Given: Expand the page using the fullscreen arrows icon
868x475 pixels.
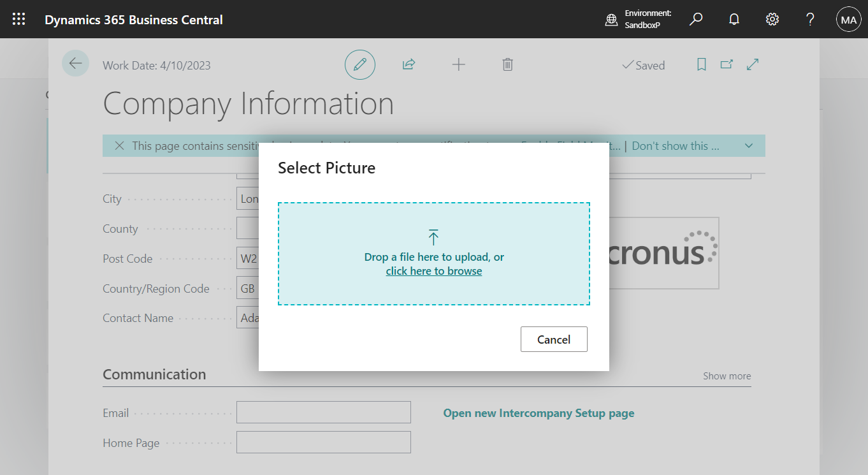Looking at the screenshot, I should point(753,64).
